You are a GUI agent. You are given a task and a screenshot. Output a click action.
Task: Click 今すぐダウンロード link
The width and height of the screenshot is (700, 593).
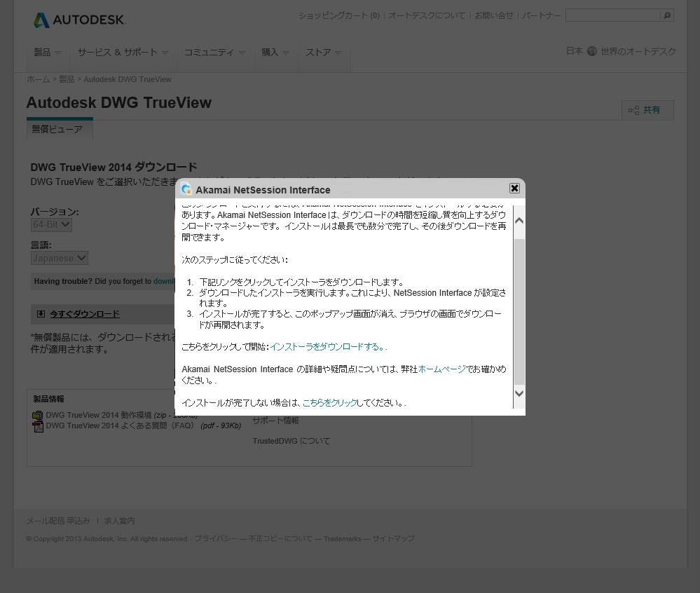pyautogui.click(x=84, y=314)
